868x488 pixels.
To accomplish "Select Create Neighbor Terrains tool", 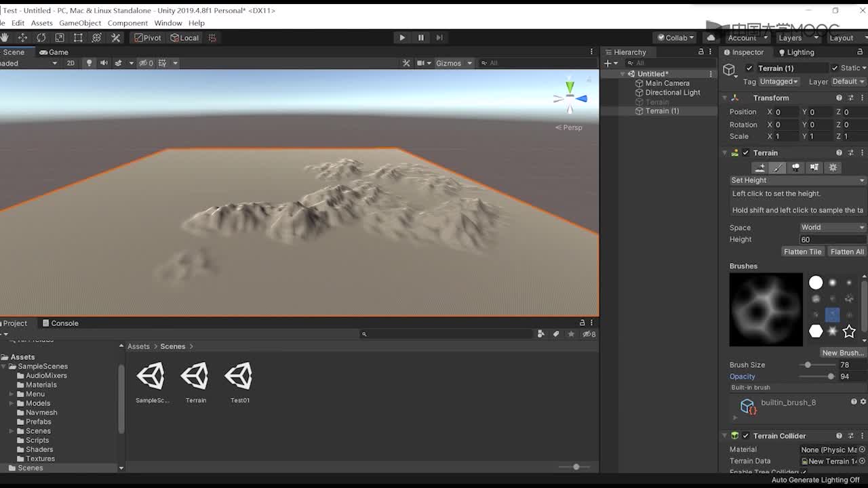I will (759, 167).
